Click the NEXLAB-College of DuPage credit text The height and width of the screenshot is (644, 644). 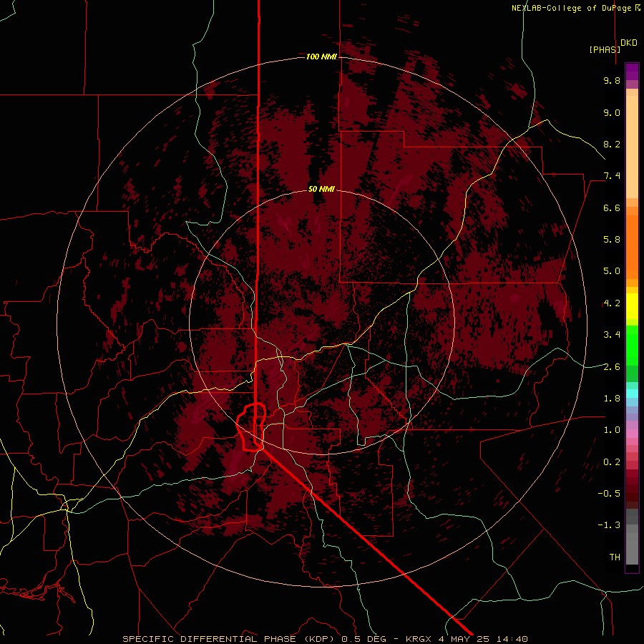pyautogui.click(x=575, y=8)
